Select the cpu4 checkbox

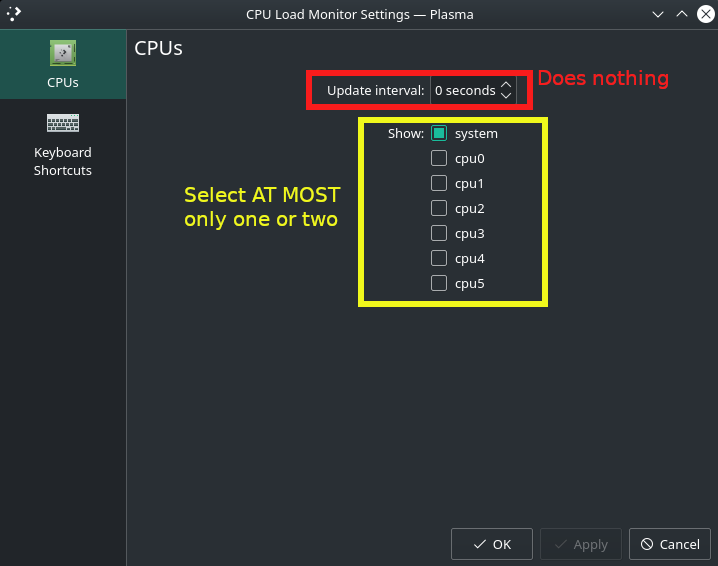tap(439, 258)
